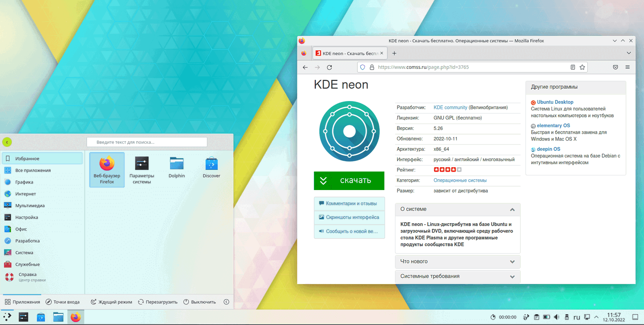The image size is (644, 325).
Task: Click the collapse arrow next to Выключить
Action: (x=227, y=302)
